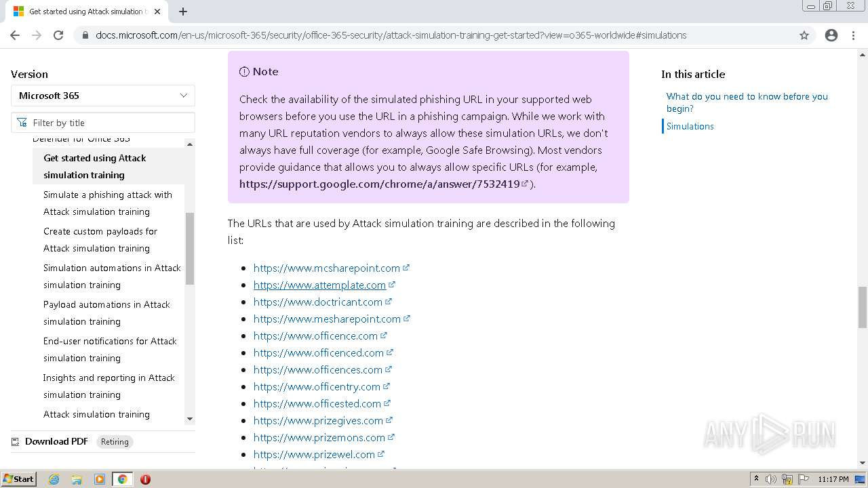The width and height of the screenshot is (868, 488).
Task: Click the site lock icon in address bar
Action: (85, 35)
